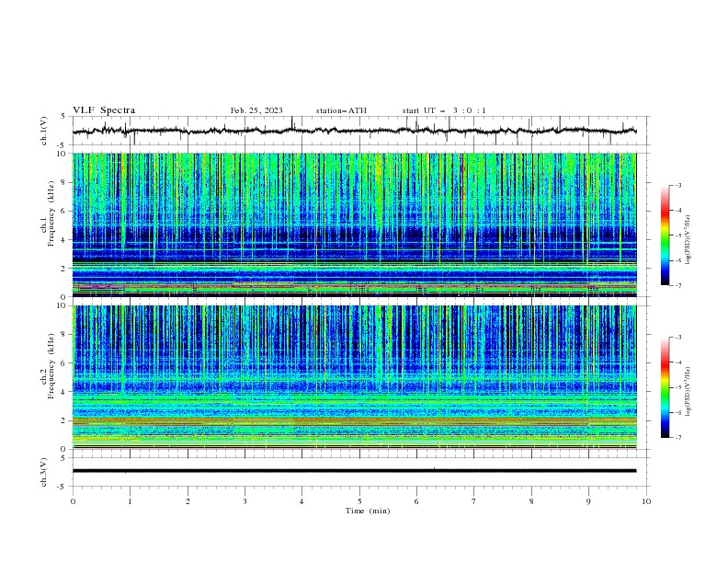
Task: Click the "4" kHz tick on ch.1 frequency axis
Action: [64, 240]
